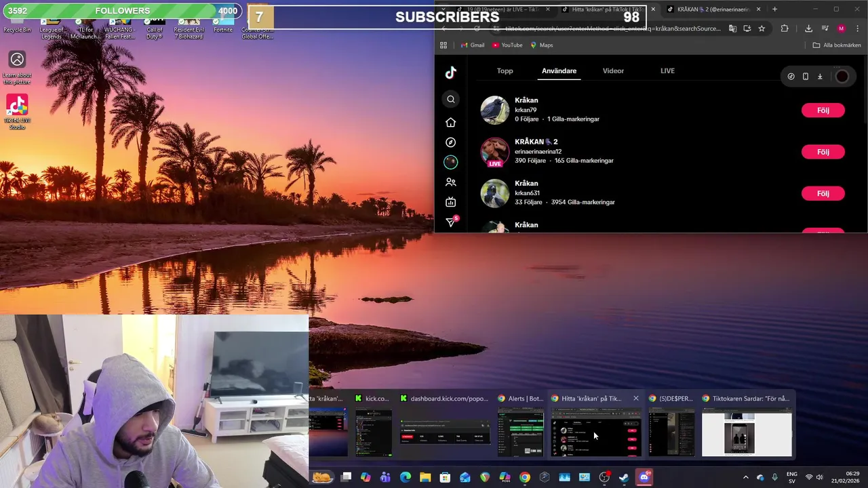Viewport: 868px width, 488px height.
Task: Open Kråkan krkan79 user profile name
Action: [526, 100]
